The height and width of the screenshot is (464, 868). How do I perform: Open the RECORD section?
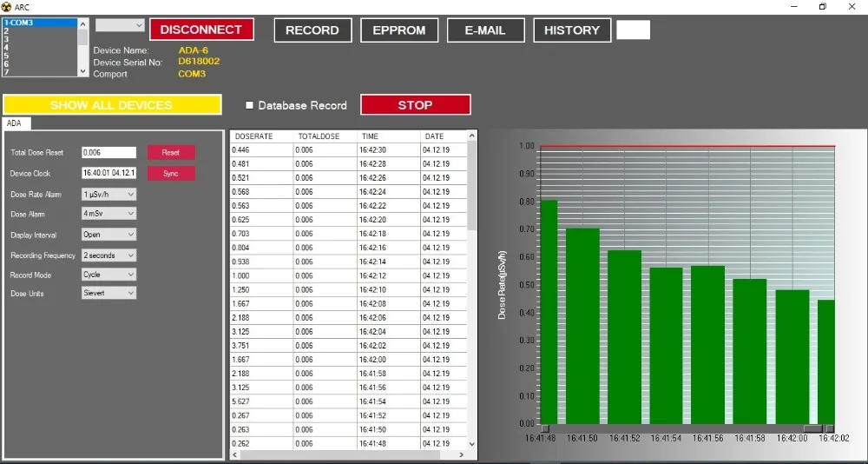[x=312, y=30]
